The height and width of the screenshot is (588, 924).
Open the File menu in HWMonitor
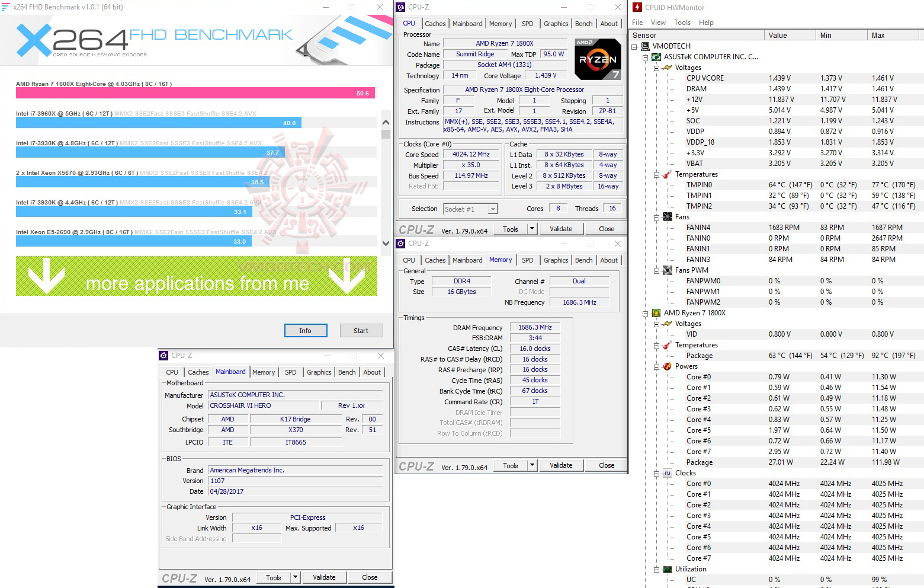[x=637, y=23]
